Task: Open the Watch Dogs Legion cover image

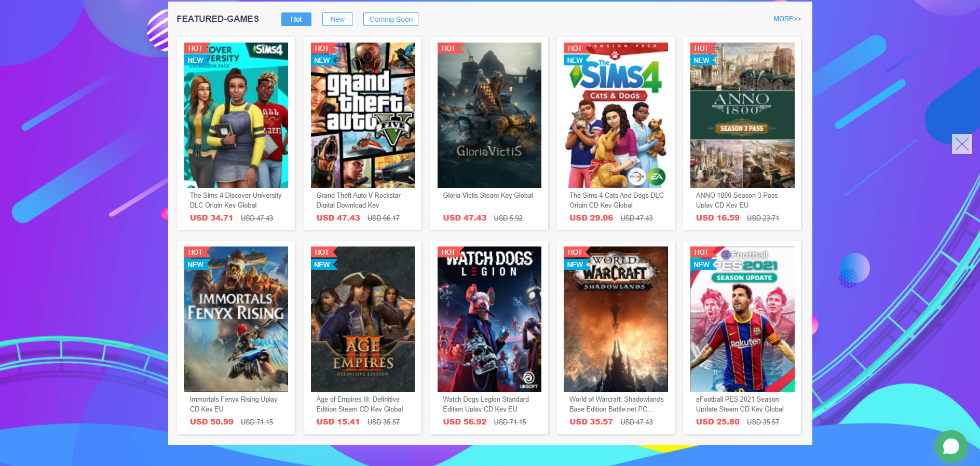Action: [489, 319]
